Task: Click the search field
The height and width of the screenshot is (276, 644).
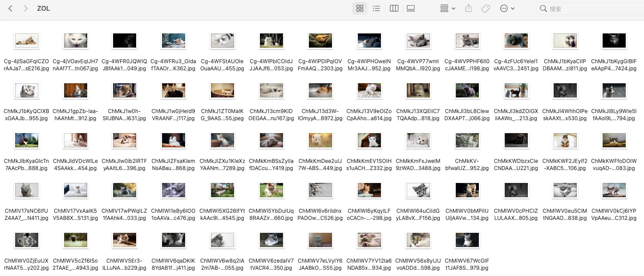Action: pyautogui.click(x=592, y=8)
